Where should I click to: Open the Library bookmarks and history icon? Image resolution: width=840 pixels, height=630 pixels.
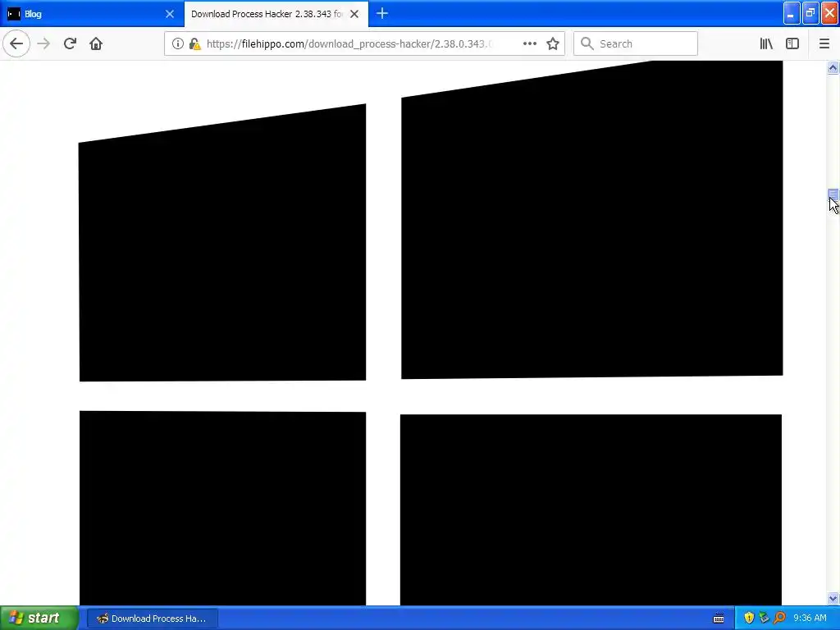point(766,43)
